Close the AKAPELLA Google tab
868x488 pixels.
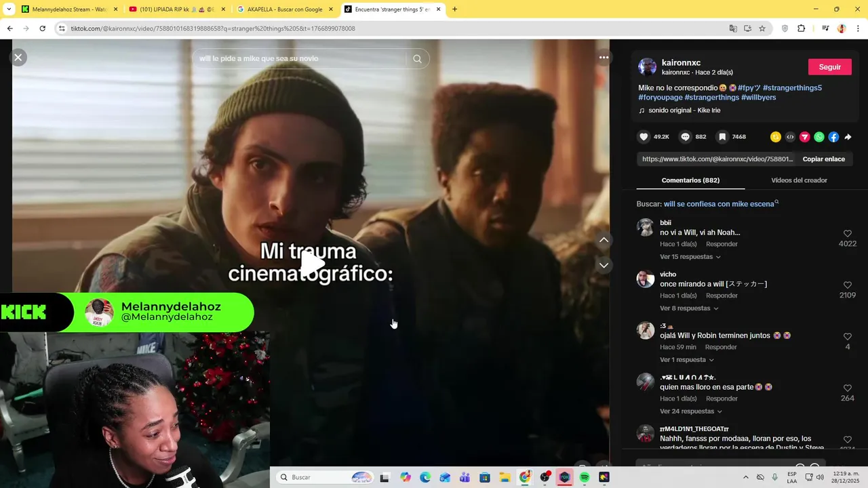[331, 9]
